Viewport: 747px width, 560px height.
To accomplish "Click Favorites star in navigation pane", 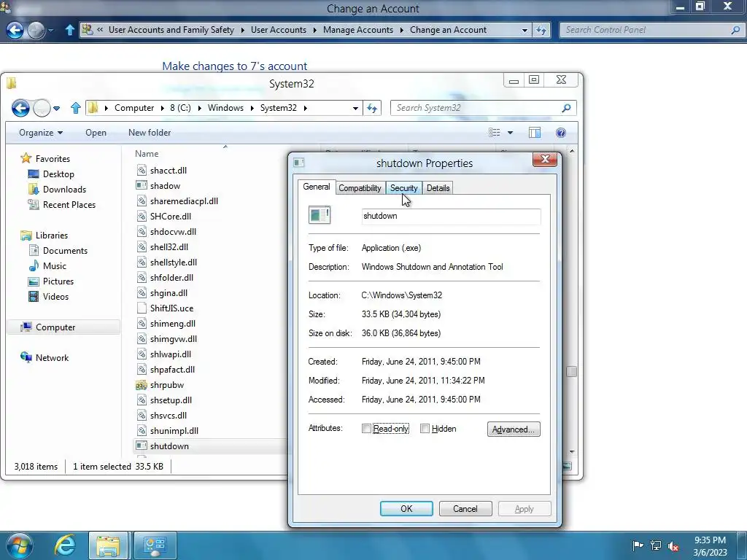I will pos(26,158).
